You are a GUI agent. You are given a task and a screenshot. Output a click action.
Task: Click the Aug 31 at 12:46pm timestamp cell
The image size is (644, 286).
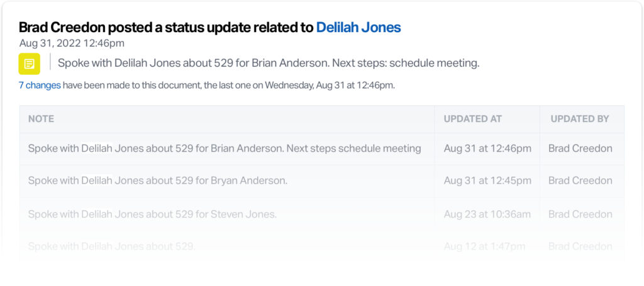click(x=487, y=148)
